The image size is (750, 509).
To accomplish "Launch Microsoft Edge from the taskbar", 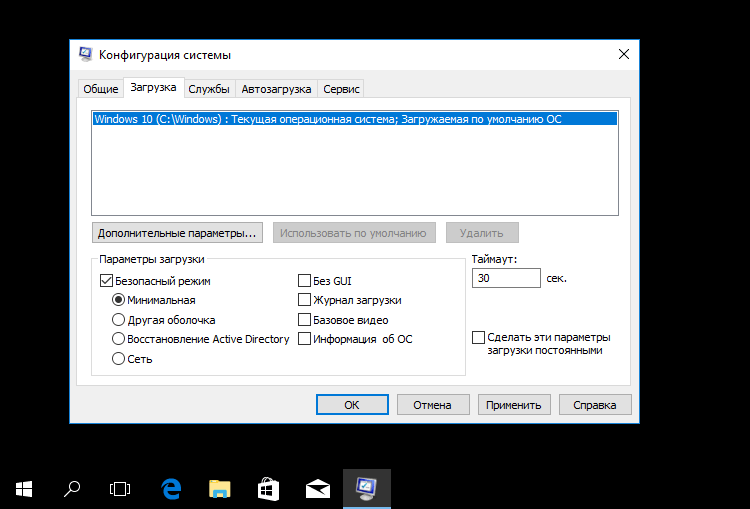I will 171,488.
